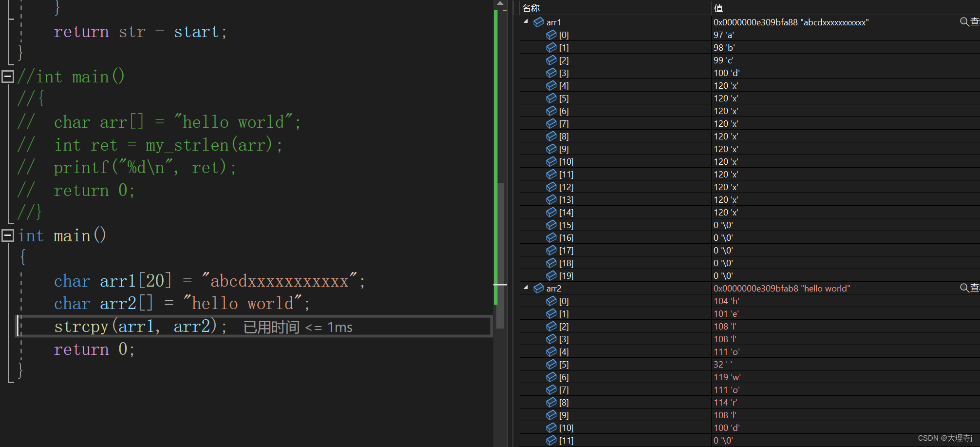The width and height of the screenshot is (980, 447).
Task: Click the char arr1[20] declaration line
Action: (209, 281)
